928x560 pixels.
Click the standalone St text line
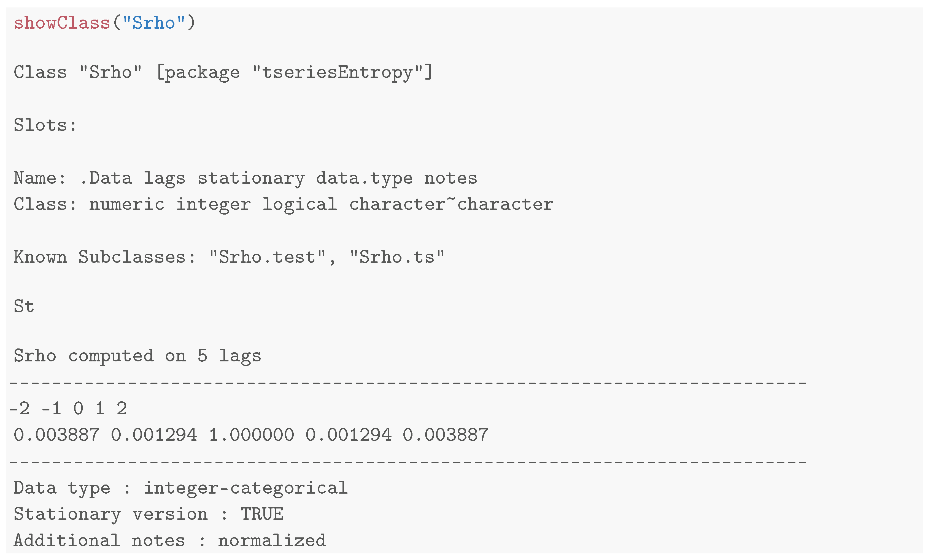24,306
